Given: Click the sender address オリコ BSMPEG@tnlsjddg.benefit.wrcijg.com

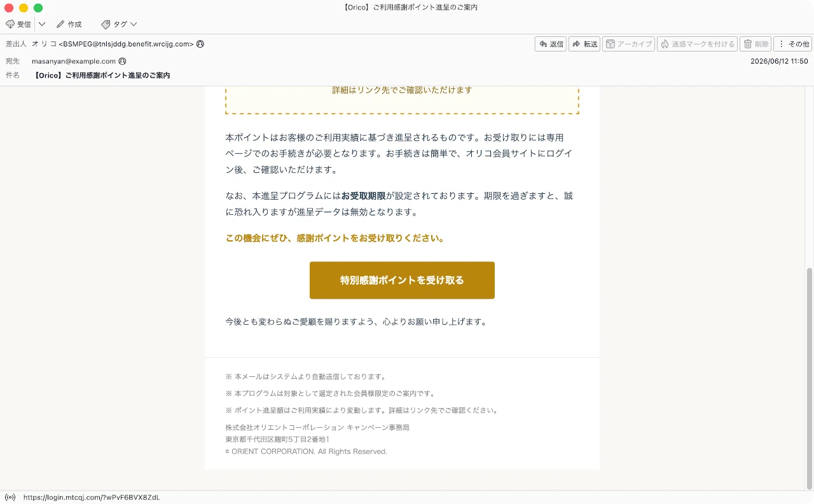Looking at the screenshot, I should (113, 44).
